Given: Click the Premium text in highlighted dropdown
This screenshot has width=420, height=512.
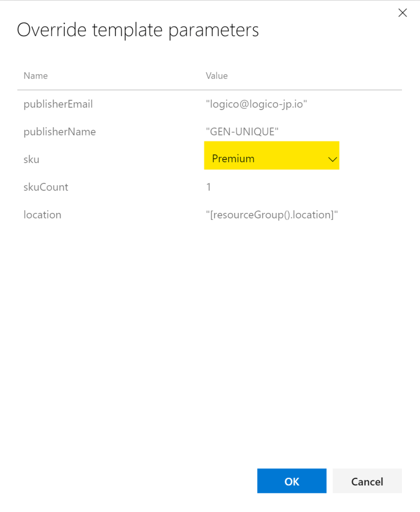Looking at the screenshot, I should 233,159.
